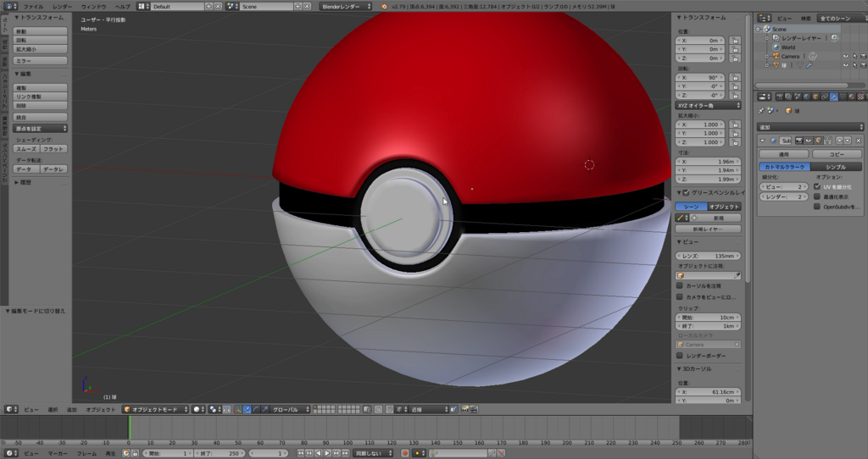Viewport: 868px width, 459px height.
Task: Enable the OpenSubdiv checkbox
Action: point(817,207)
